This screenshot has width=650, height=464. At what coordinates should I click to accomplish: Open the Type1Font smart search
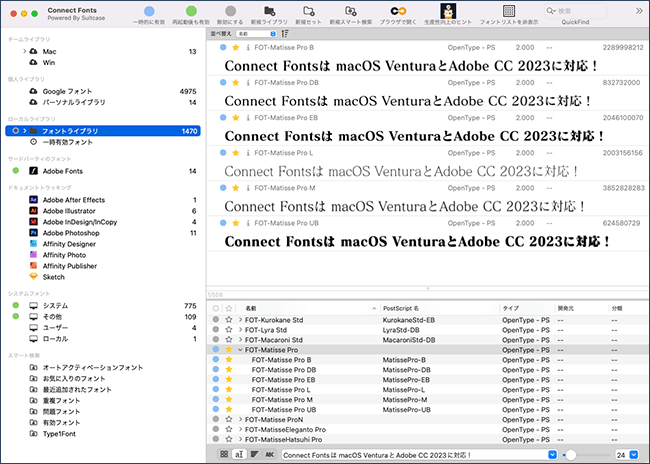click(59, 434)
